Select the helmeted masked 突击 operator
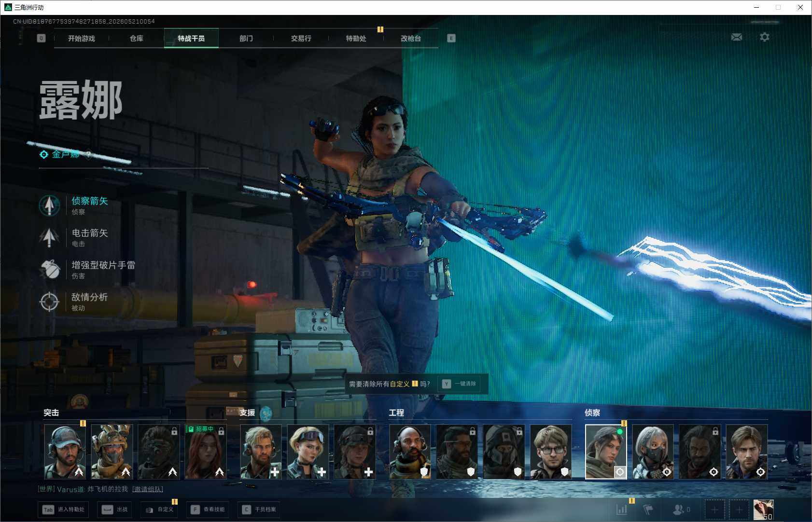 (x=112, y=452)
